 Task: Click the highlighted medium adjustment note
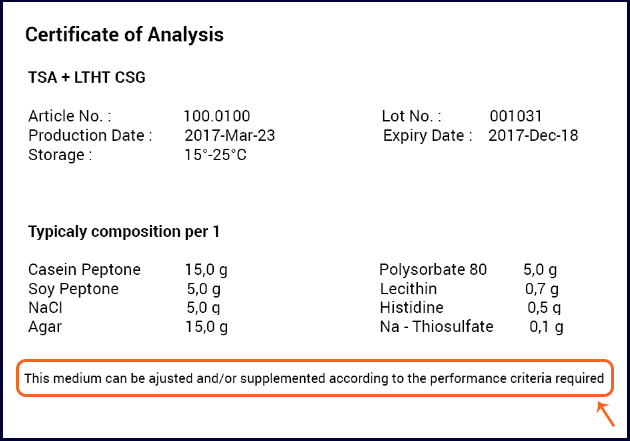(x=315, y=378)
